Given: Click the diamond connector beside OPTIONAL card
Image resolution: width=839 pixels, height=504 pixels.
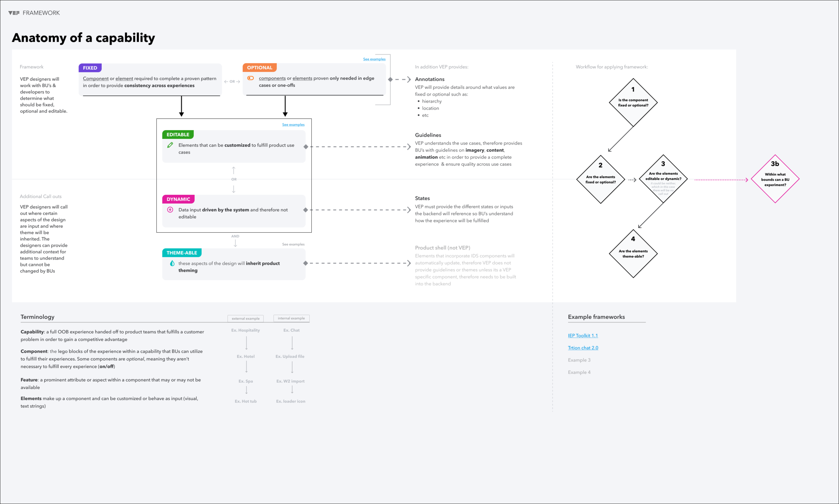Looking at the screenshot, I should pos(390,79).
